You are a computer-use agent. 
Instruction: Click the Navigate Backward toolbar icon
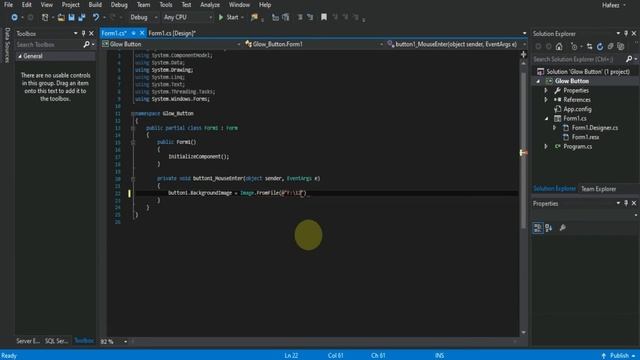point(14,17)
